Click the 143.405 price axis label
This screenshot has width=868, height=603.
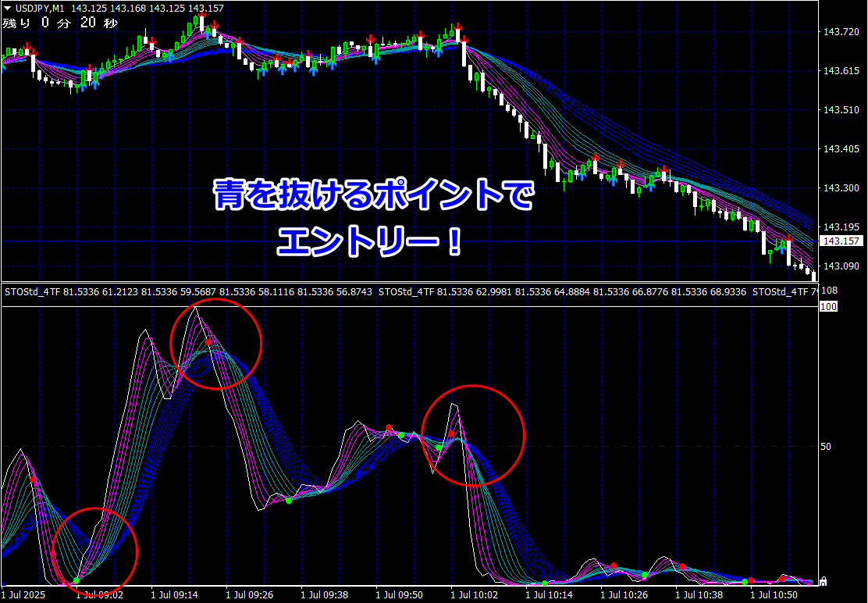click(x=841, y=149)
